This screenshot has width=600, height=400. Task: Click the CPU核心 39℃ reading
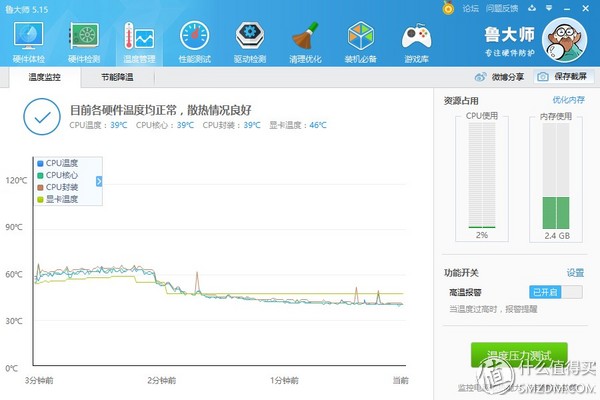(x=165, y=125)
